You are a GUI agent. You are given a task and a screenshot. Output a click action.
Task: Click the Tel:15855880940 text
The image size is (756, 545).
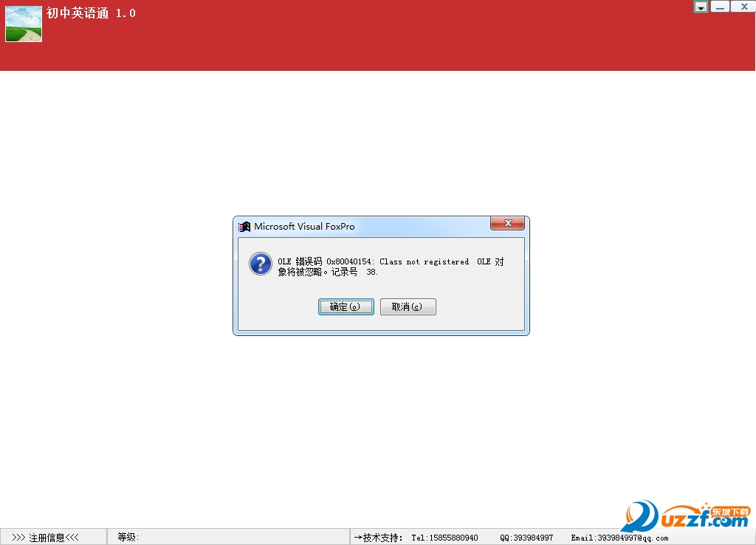click(x=444, y=538)
